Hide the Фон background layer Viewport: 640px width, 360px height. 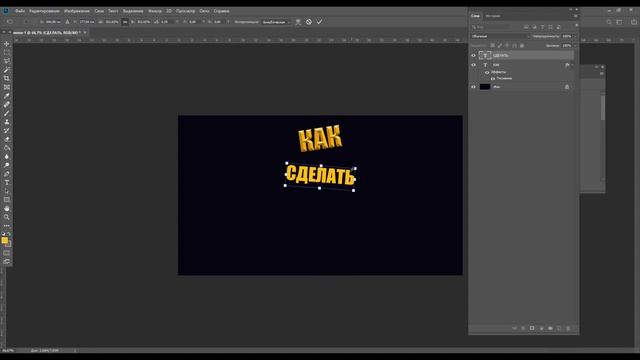click(x=473, y=87)
